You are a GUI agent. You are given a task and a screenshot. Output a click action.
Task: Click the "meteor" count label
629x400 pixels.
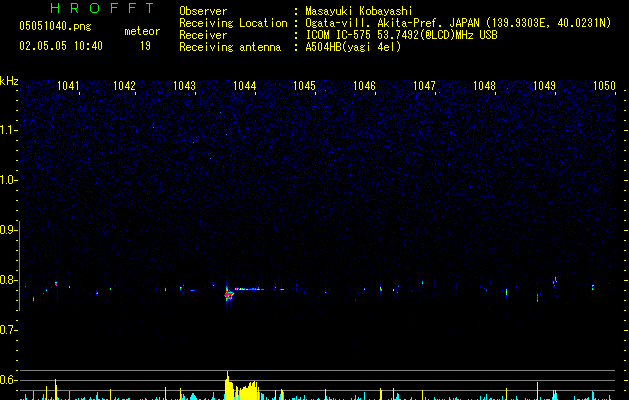142,31
